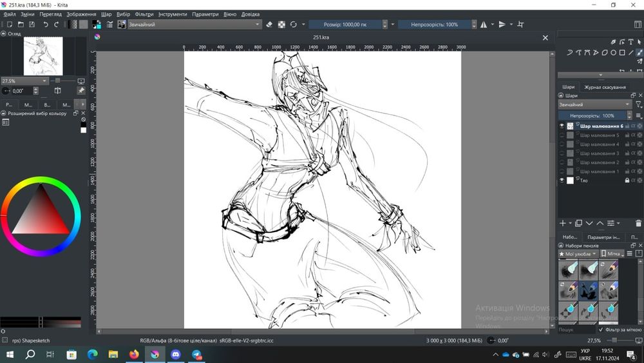This screenshot has height=363, width=644.
Task: Open the layer blending mode dropdown
Action: pos(594,105)
